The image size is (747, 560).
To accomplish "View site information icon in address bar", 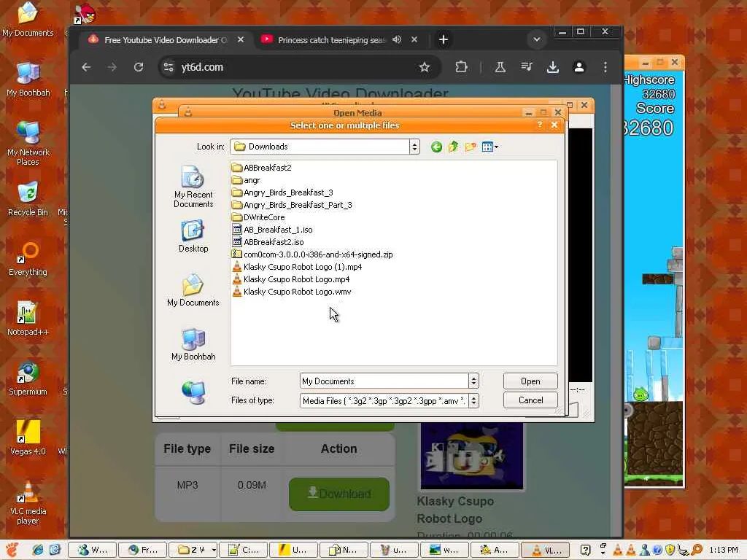I will point(169,67).
